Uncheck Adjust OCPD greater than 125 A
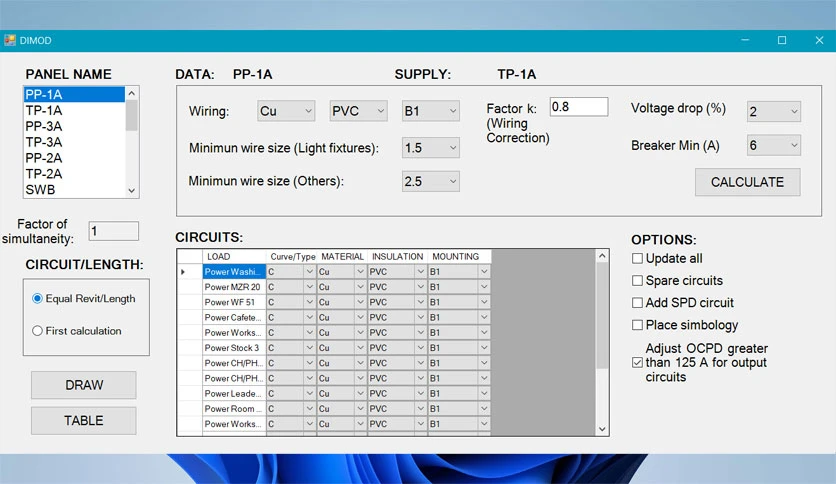 coord(637,362)
